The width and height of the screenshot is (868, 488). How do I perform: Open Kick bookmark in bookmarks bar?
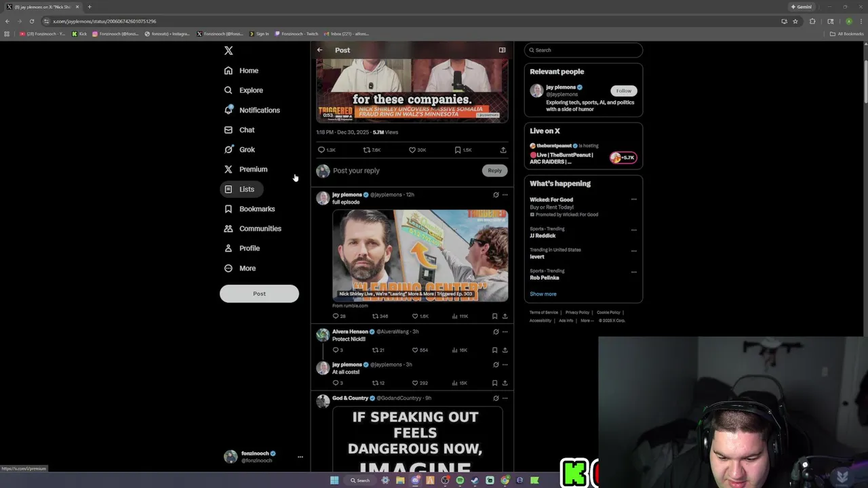click(x=80, y=34)
